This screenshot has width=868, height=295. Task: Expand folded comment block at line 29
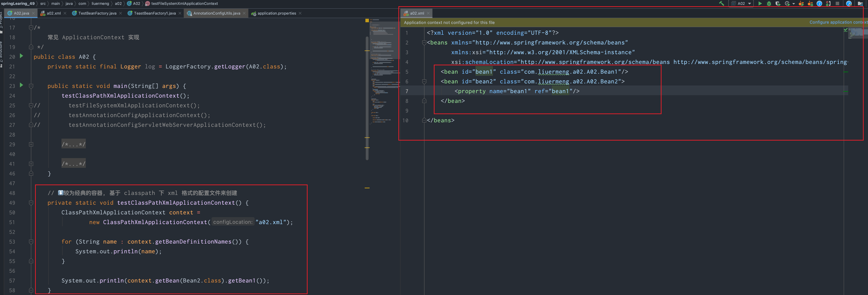point(31,144)
